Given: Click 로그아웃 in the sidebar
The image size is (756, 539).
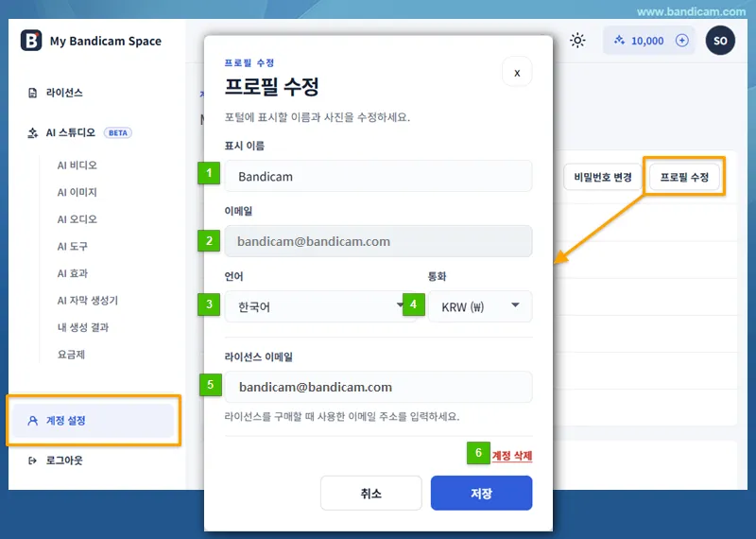Looking at the screenshot, I should 64,461.
